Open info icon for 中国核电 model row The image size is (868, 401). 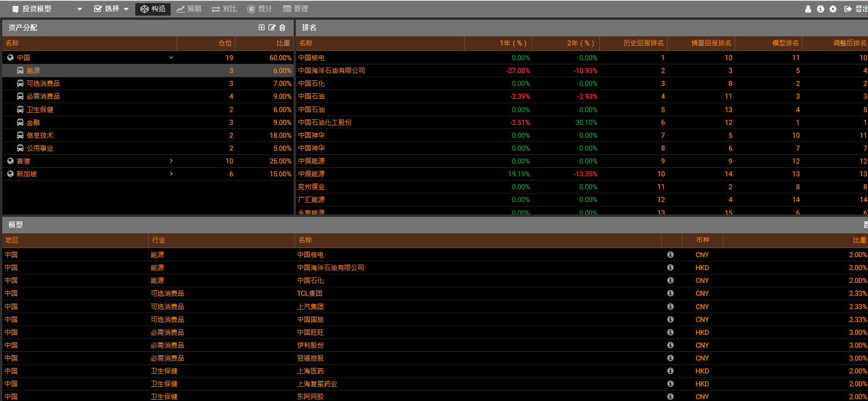click(x=670, y=254)
